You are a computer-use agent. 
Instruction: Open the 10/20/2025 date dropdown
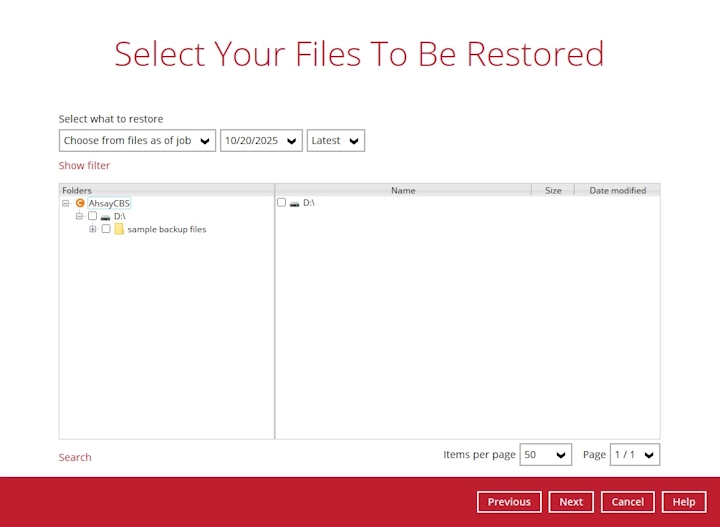click(x=261, y=140)
